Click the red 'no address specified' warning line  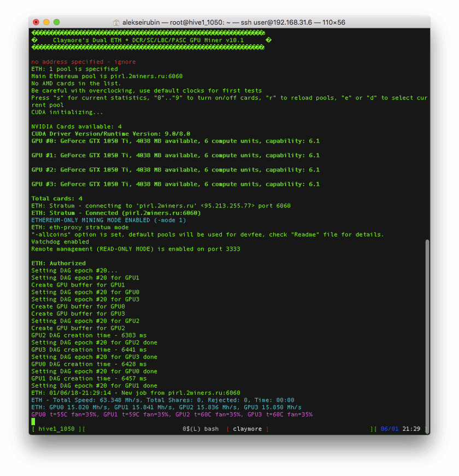click(x=83, y=62)
